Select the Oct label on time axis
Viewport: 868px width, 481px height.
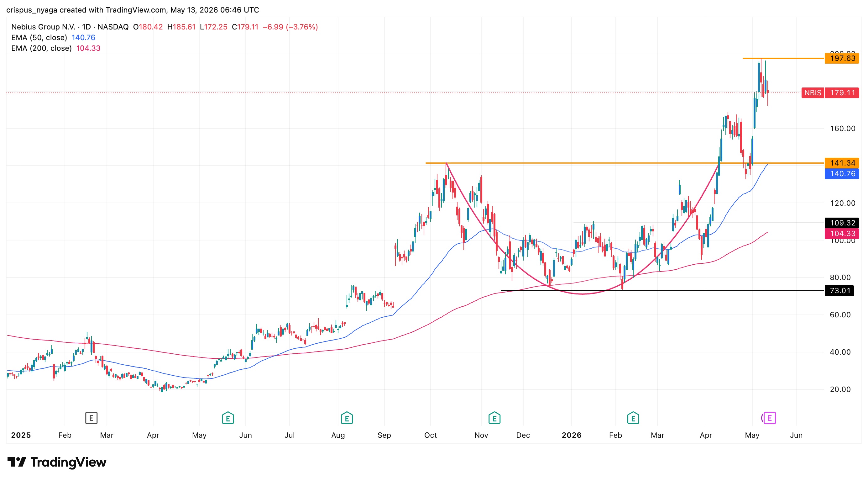(x=430, y=435)
